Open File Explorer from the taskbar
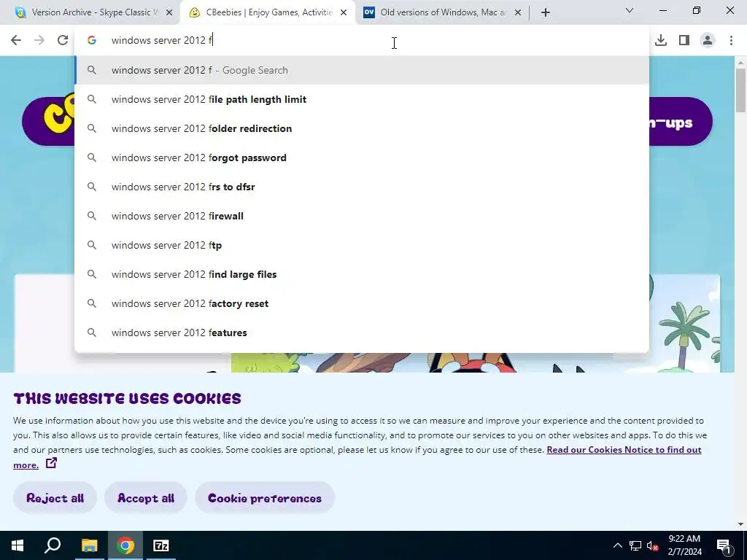The width and height of the screenshot is (747, 560). click(x=89, y=545)
